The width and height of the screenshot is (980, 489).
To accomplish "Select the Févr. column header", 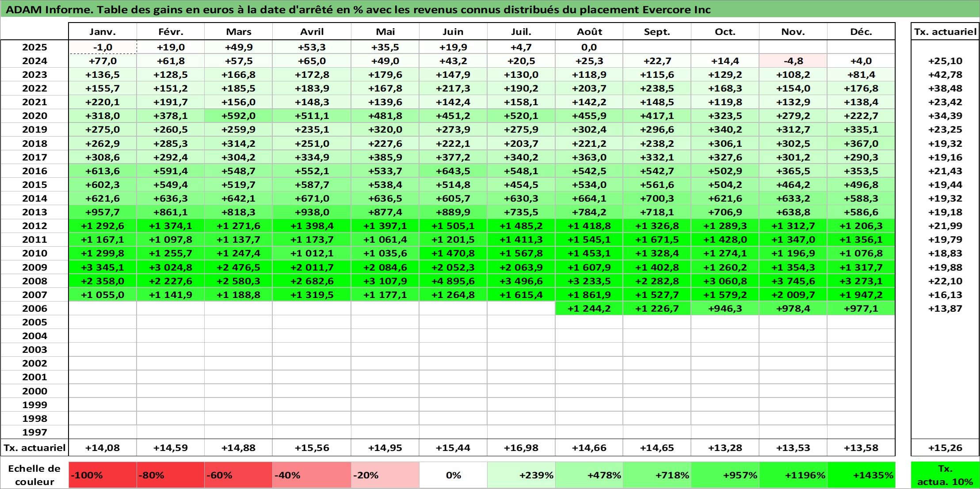I will click(x=171, y=32).
